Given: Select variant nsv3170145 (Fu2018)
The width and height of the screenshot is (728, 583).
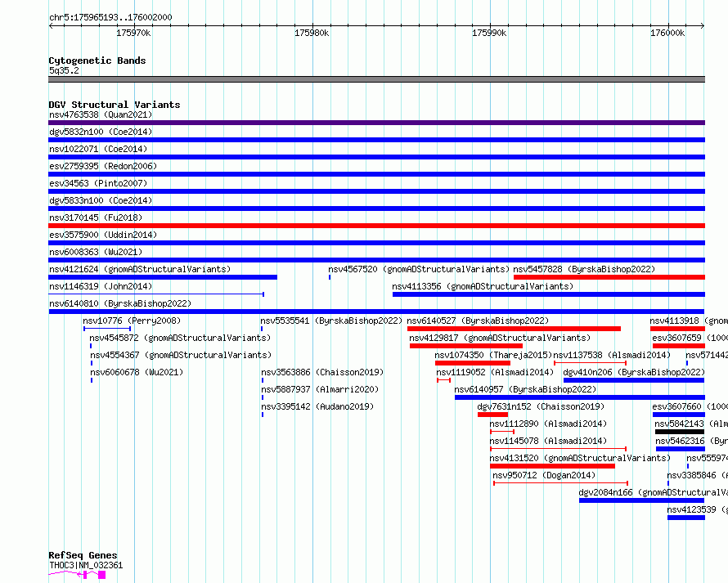Looking at the screenshot, I should click(x=96, y=218).
